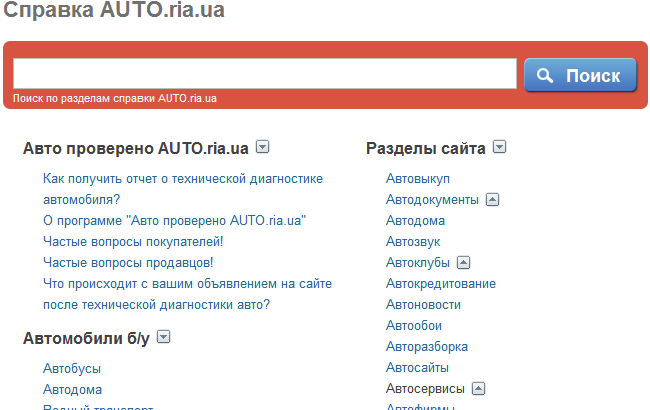
Task: Open О программе "Авто проверено AUTO.ria.ua" link
Action: [x=175, y=221]
